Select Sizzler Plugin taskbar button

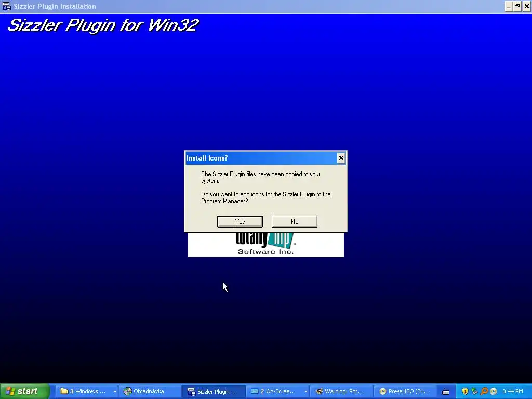pyautogui.click(x=214, y=392)
